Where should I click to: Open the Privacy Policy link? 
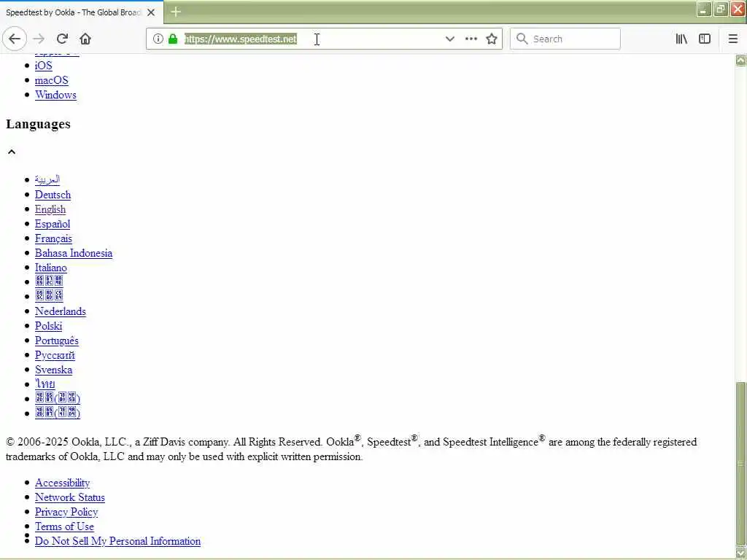[x=66, y=512]
